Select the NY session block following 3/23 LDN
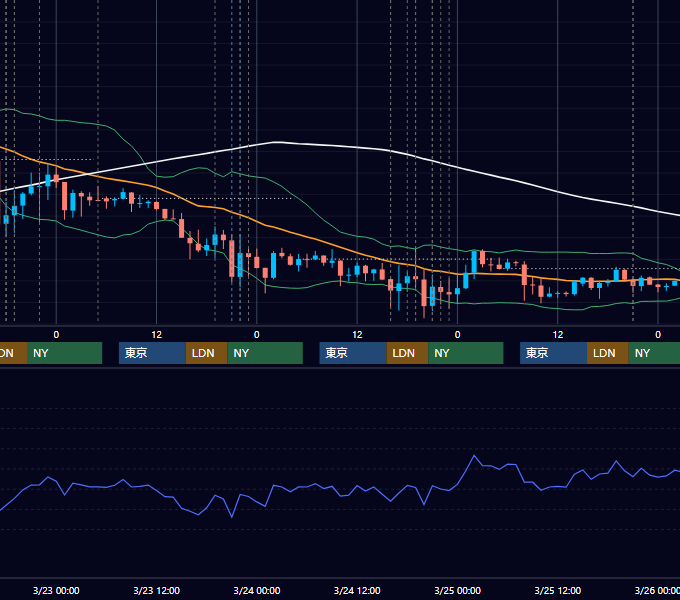 click(265, 353)
